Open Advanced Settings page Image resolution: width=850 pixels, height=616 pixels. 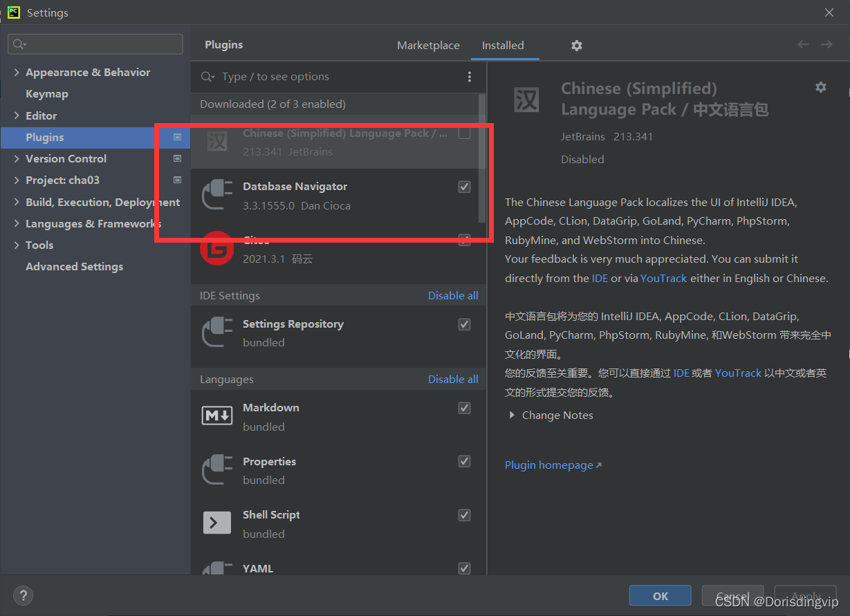tap(75, 267)
